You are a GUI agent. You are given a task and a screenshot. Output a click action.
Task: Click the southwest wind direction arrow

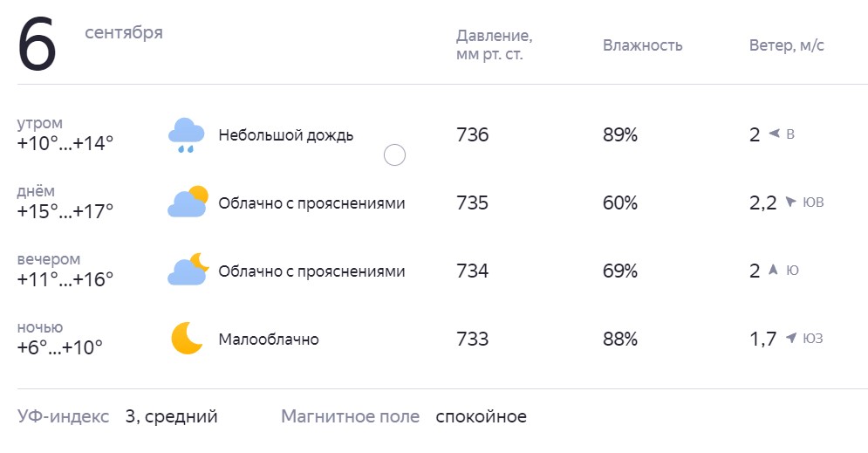[x=791, y=338]
